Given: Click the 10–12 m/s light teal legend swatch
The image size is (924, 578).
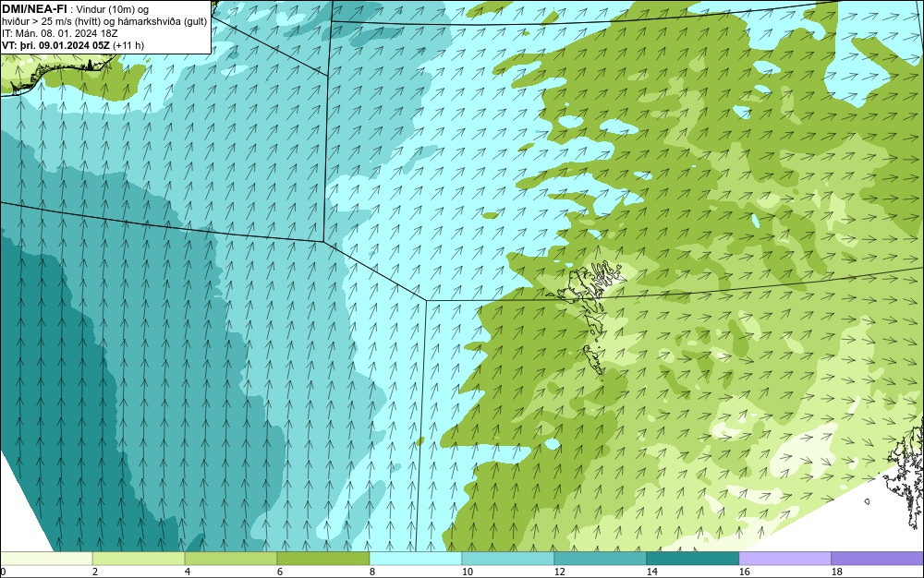Looking at the screenshot, I should (508, 558).
